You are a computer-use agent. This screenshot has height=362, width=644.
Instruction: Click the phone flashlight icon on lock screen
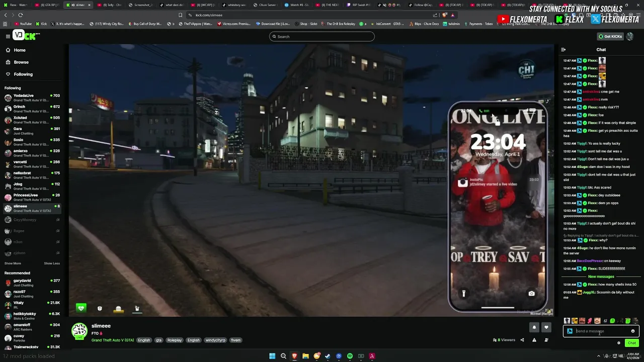(x=464, y=294)
